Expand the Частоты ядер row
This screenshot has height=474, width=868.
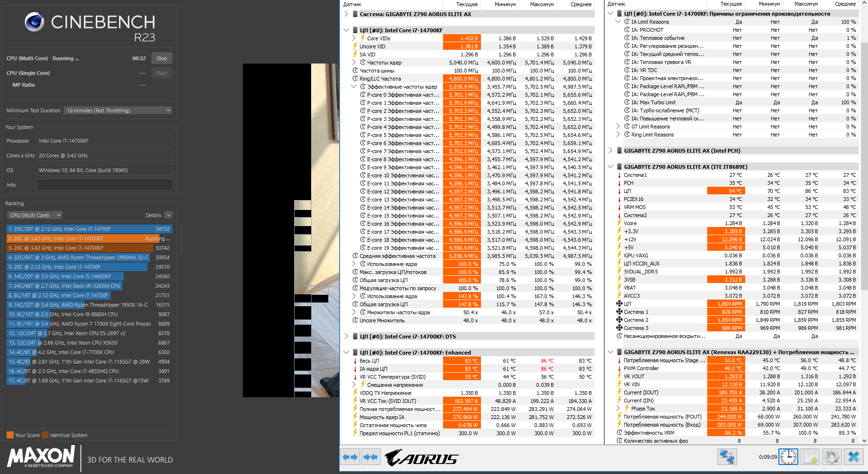354,62
